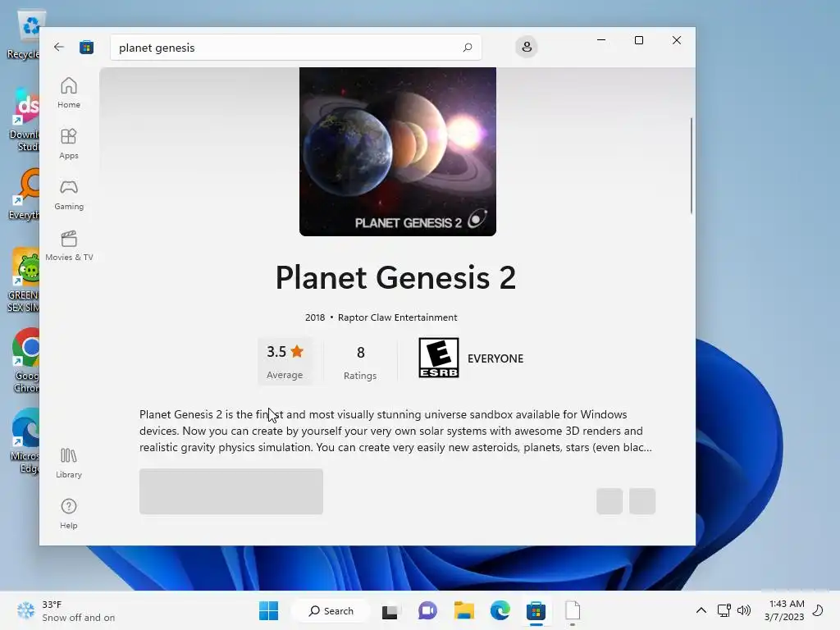The image size is (840, 630).
Task: Click the 8 Ratings count
Action: [x=360, y=361]
